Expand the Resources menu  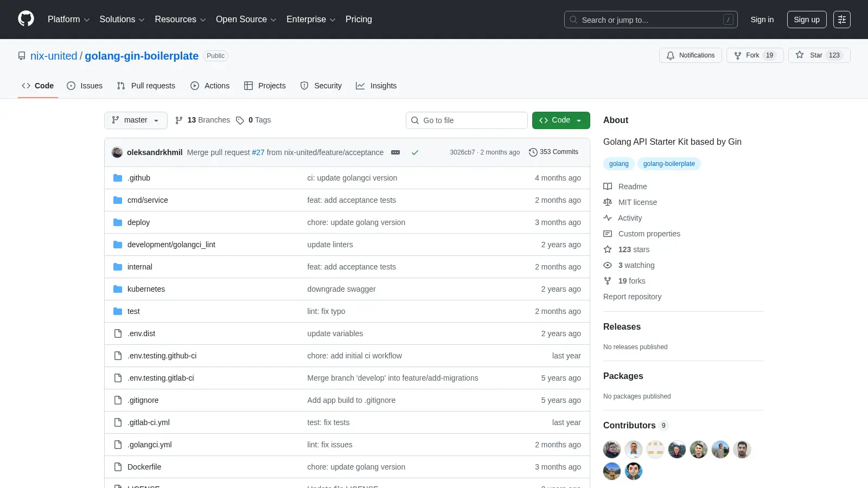coord(180,20)
